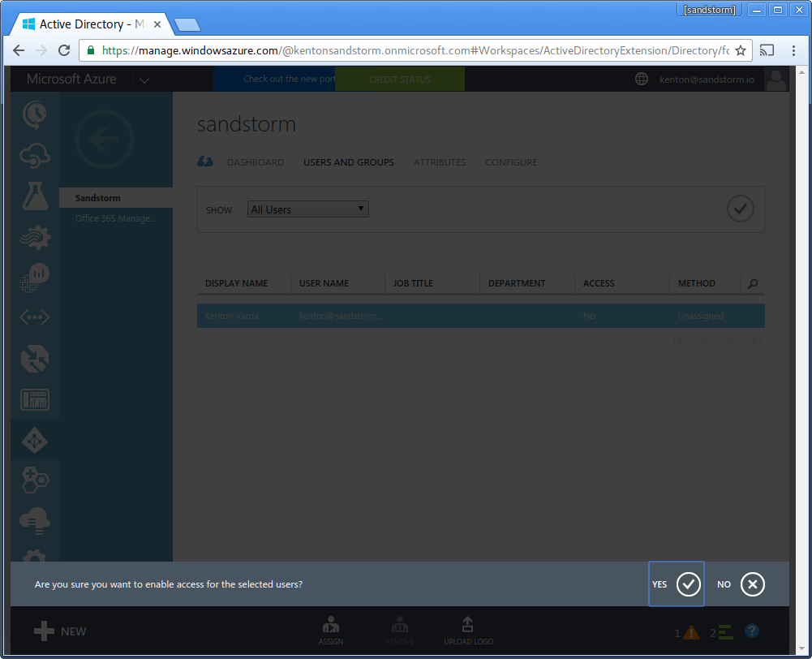Select the Kenton Varda user row
Image resolution: width=812 pixels, height=659 pixels.
tap(480, 316)
